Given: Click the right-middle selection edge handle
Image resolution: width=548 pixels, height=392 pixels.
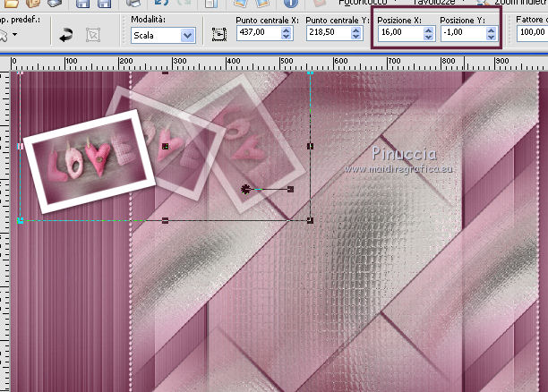Looking at the screenshot, I should tap(310, 146).
